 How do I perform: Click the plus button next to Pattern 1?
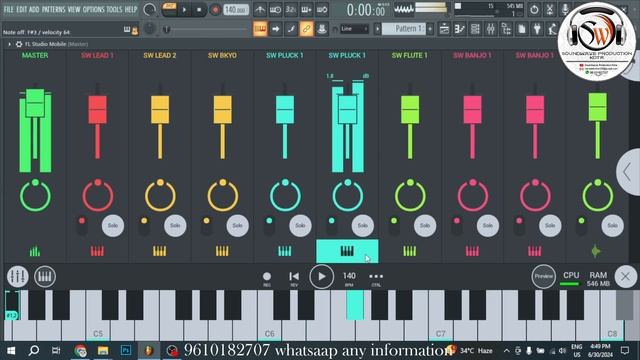pos(430,29)
